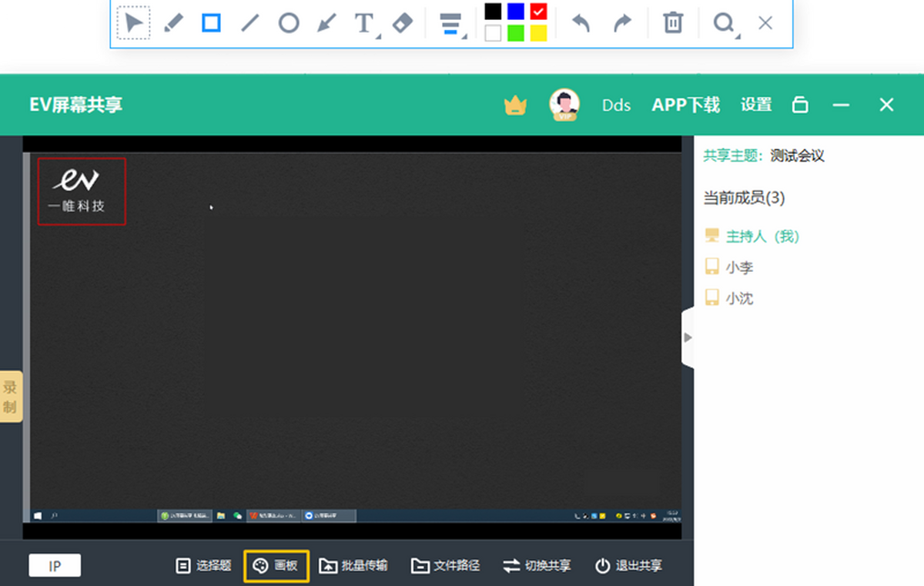Collapse the members side panel arrow

pos(688,337)
